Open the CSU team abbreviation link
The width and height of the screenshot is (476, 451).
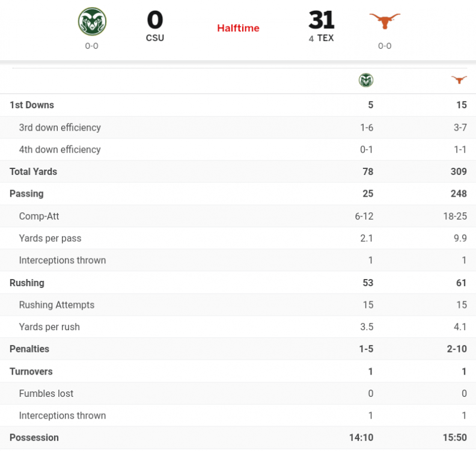point(154,38)
